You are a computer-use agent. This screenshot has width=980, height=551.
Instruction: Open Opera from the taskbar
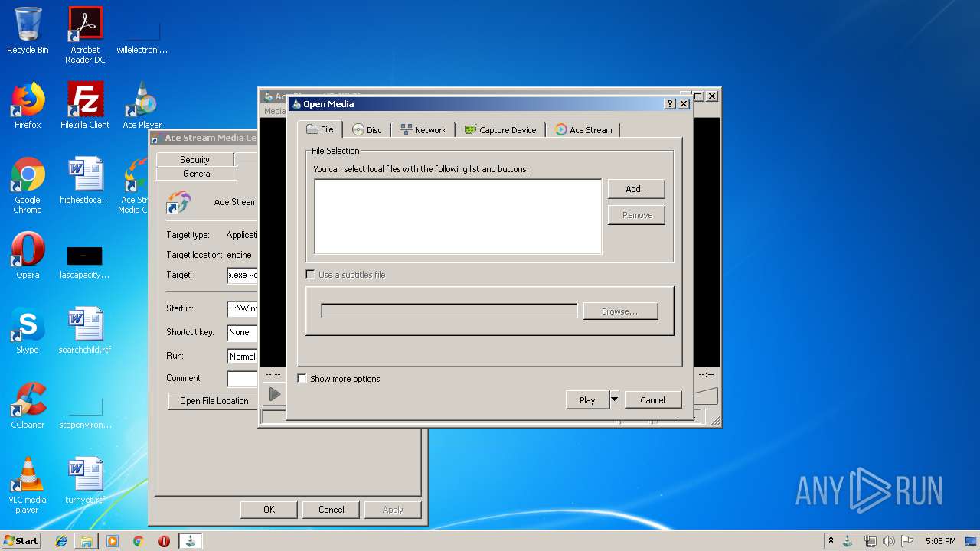click(164, 541)
